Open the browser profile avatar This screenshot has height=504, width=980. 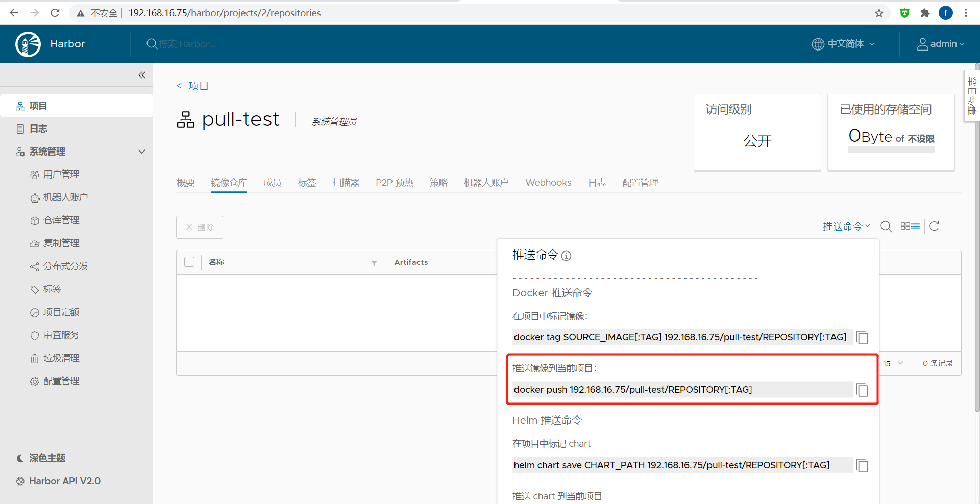pyautogui.click(x=946, y=13)
